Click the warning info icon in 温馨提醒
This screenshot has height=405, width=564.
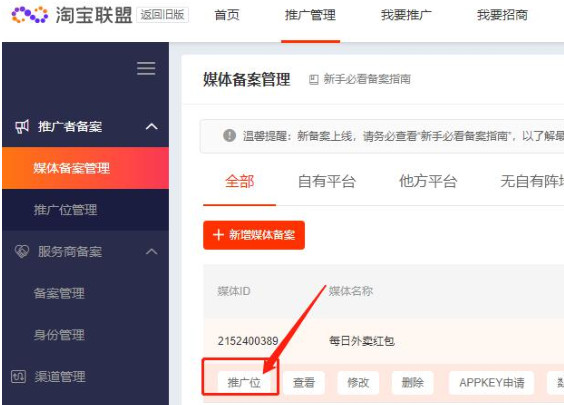(229, 136)
